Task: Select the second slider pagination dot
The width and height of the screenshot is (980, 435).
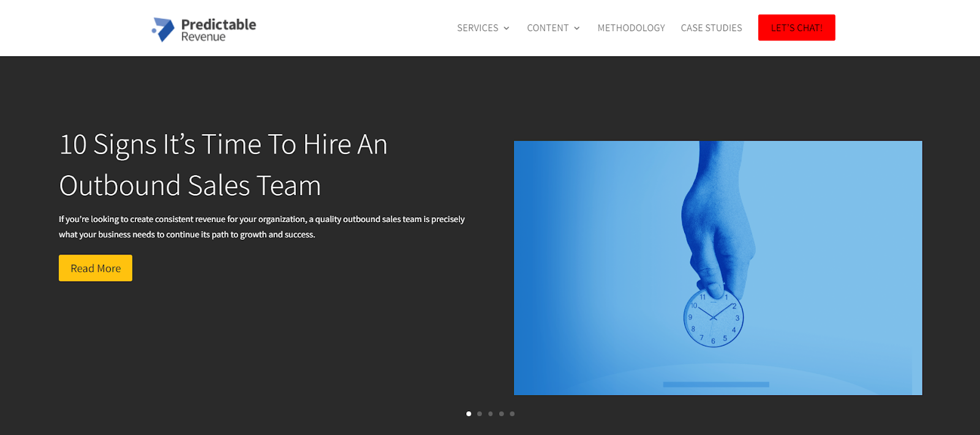Action: (480, 414)
